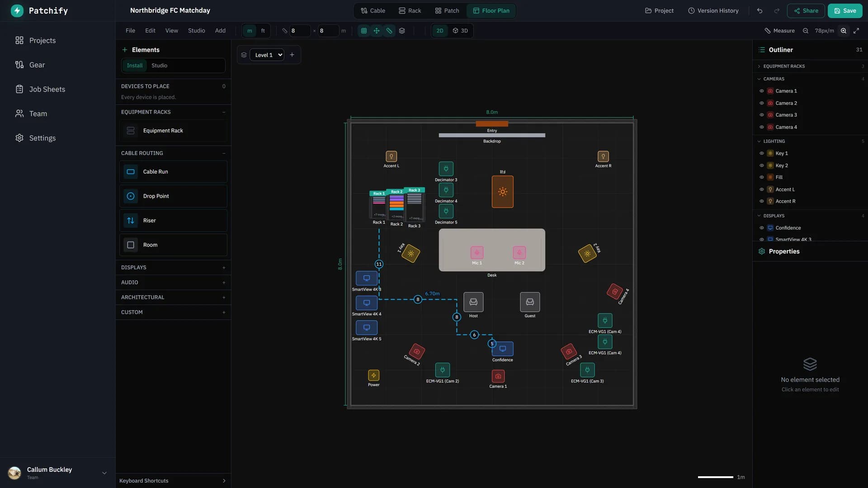Viewport: 868px width, 488px height.
Task: Open the layers stack icon in toolbar
Action: point(402,31)
